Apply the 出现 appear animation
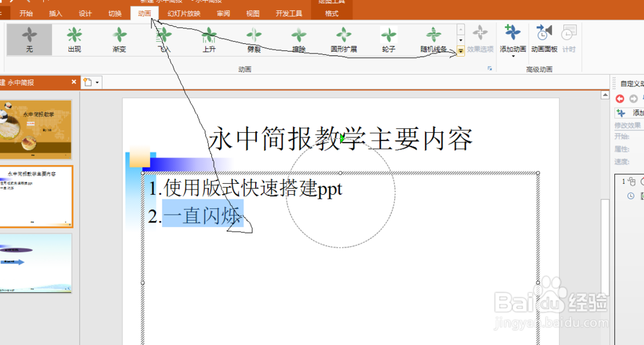This screenshot has width=644, height=345. click(x=74, y=40)
